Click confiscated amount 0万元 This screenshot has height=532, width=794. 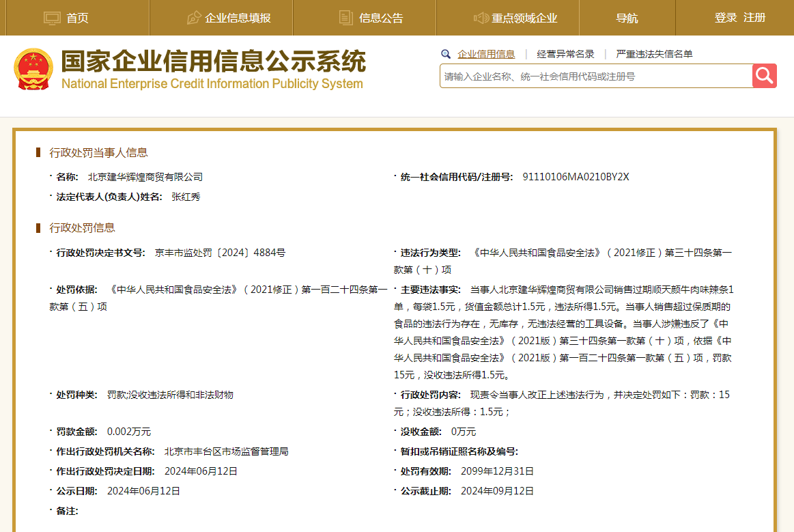click(x=464, y=432)
